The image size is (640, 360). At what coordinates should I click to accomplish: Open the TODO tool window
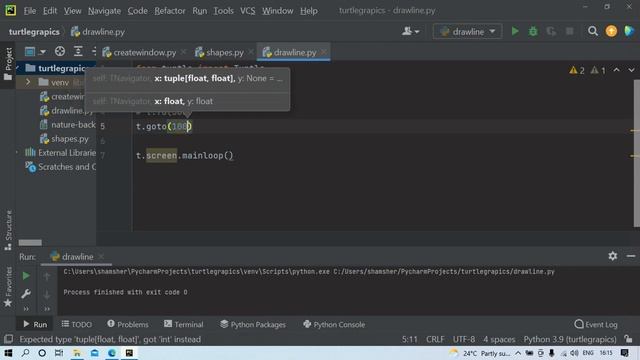(77, 324)
